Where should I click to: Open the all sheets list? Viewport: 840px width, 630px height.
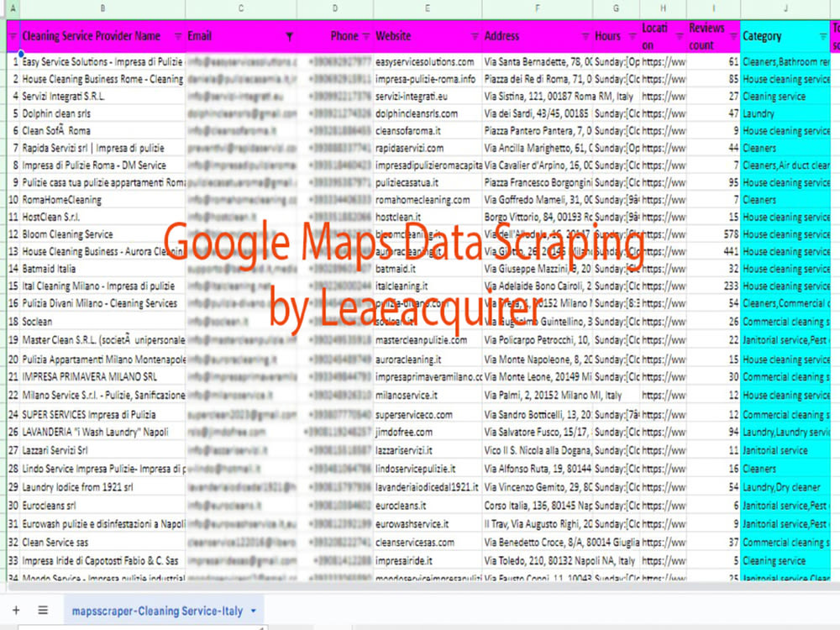(x=43, y=610)
